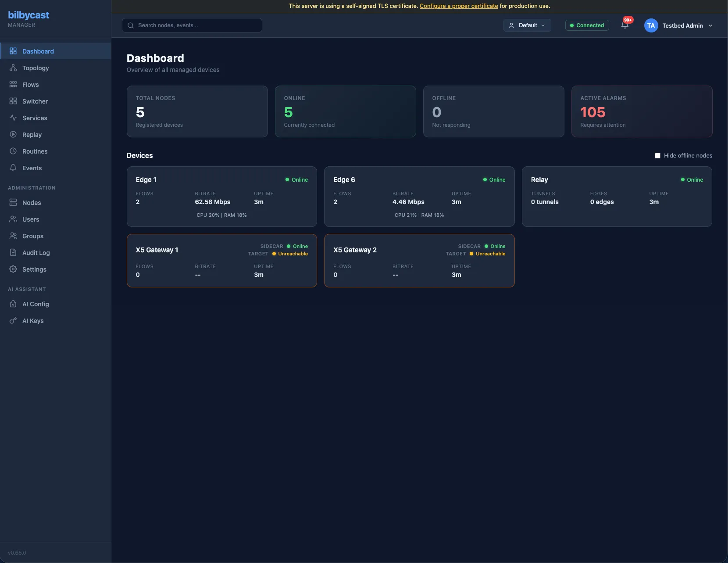
Task: Open AI Config page
Action: pos(55,304)
